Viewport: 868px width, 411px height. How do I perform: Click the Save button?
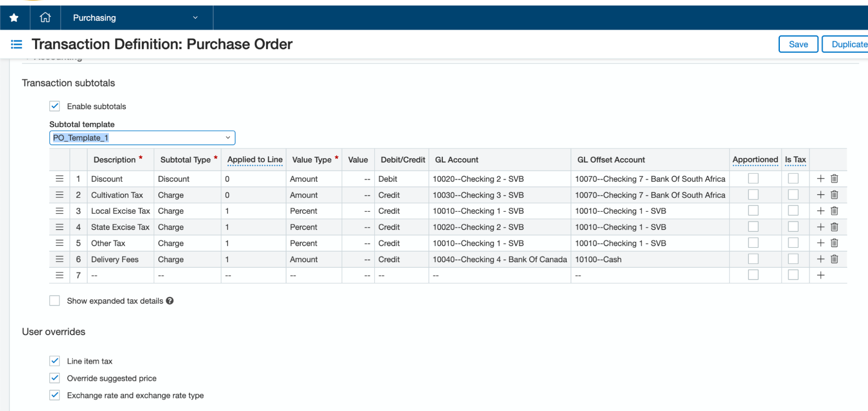point(798,44)
